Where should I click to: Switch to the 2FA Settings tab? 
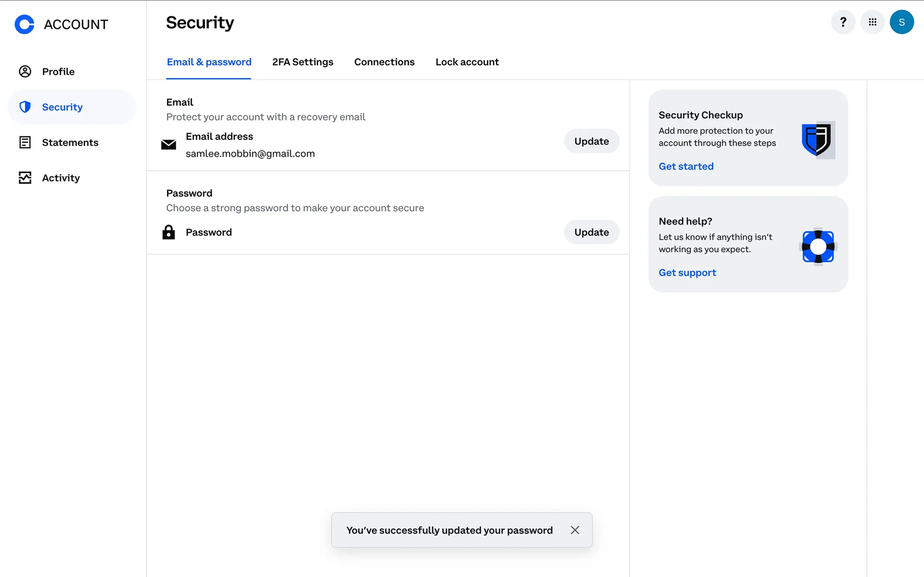[302, 62]
